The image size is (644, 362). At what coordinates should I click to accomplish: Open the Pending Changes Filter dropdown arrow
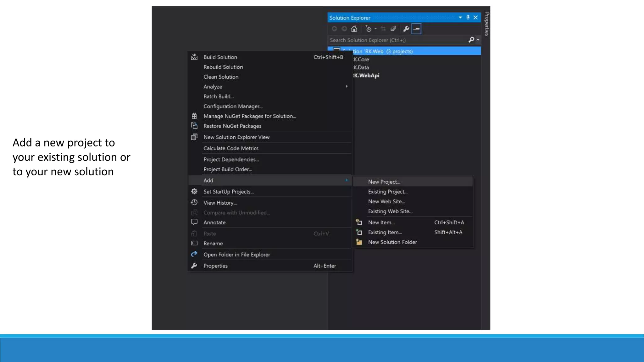[375, 29]
